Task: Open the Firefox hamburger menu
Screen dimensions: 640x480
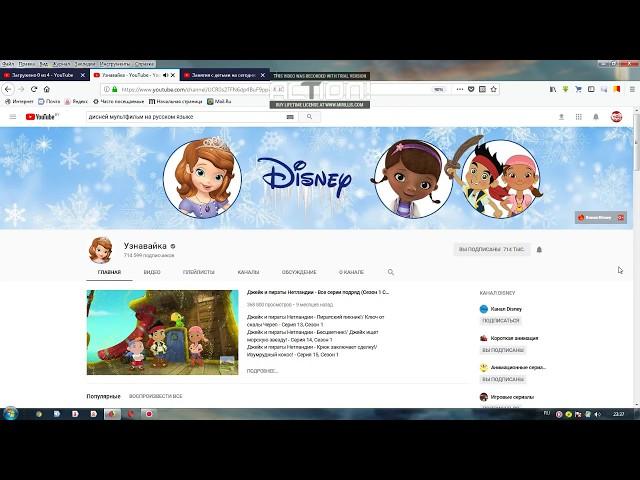Action: pos(632,89)
